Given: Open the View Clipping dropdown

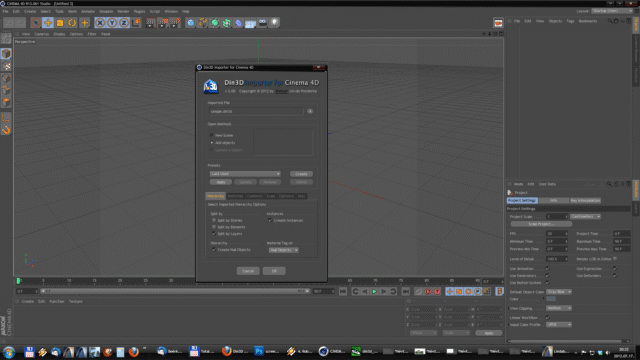Looking at the screenshot, I should [558, 308].
